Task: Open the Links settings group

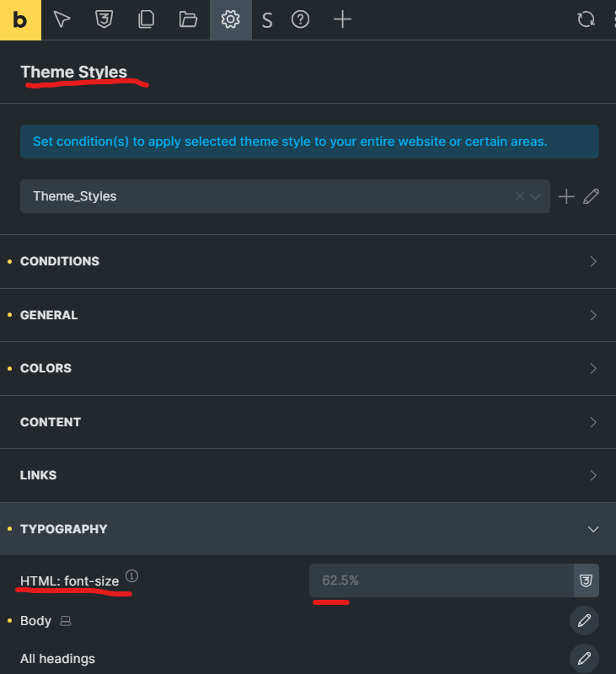Action: coord(308,475)
